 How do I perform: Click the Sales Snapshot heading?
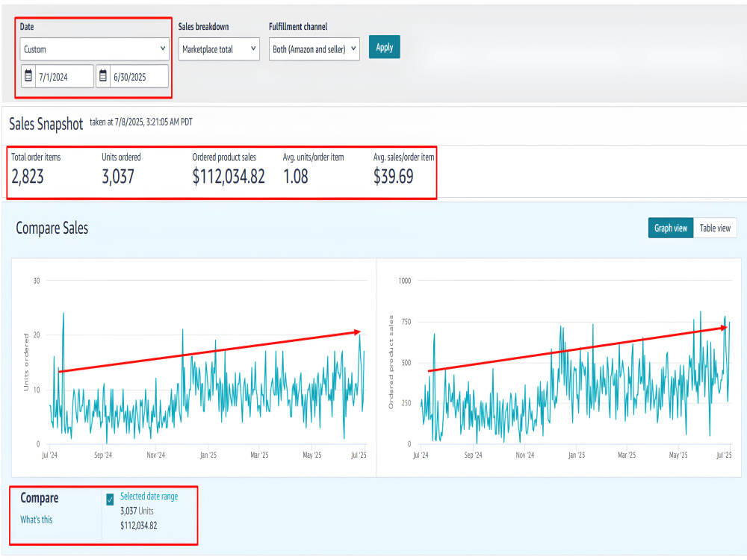pyautogui.click(x=46, y=124)
